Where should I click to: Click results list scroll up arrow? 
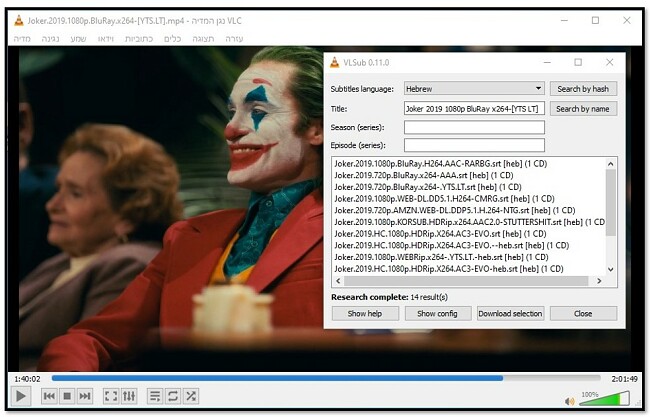(611, 164)
